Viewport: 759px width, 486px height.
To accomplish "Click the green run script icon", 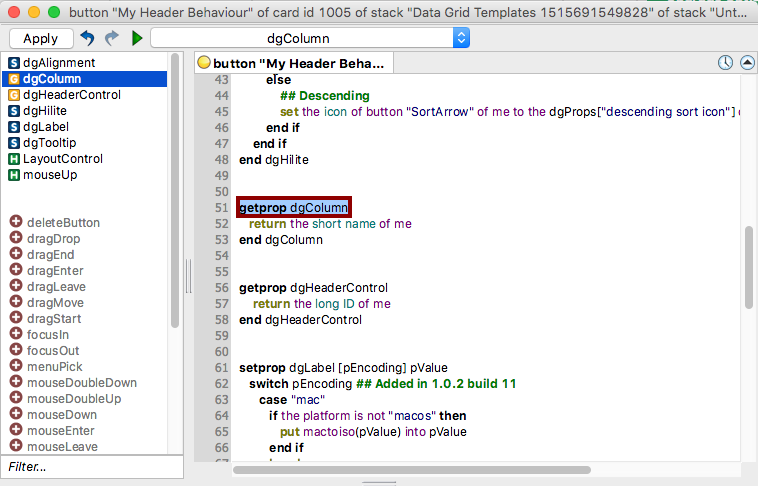I will tap(137, 38).
